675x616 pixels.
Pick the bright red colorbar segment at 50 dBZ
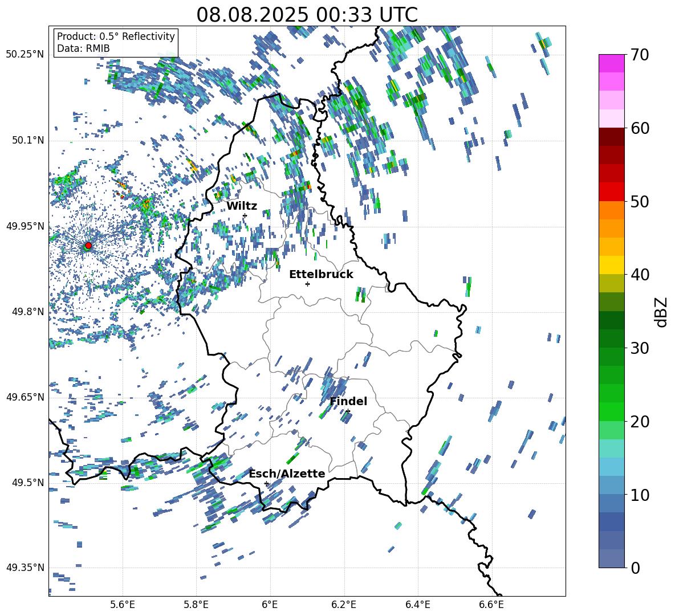coord(611,192)
